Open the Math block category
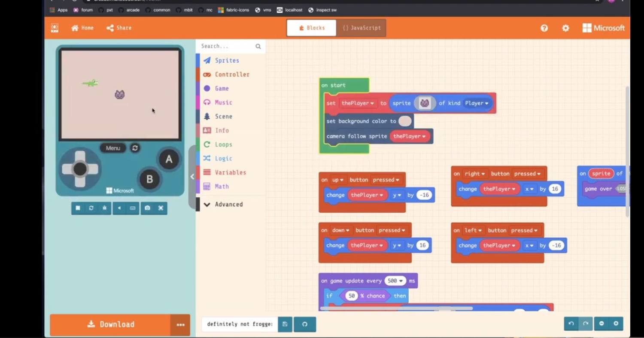The height and width of the screenshot is (338, 644). click(x=231, y=187)
